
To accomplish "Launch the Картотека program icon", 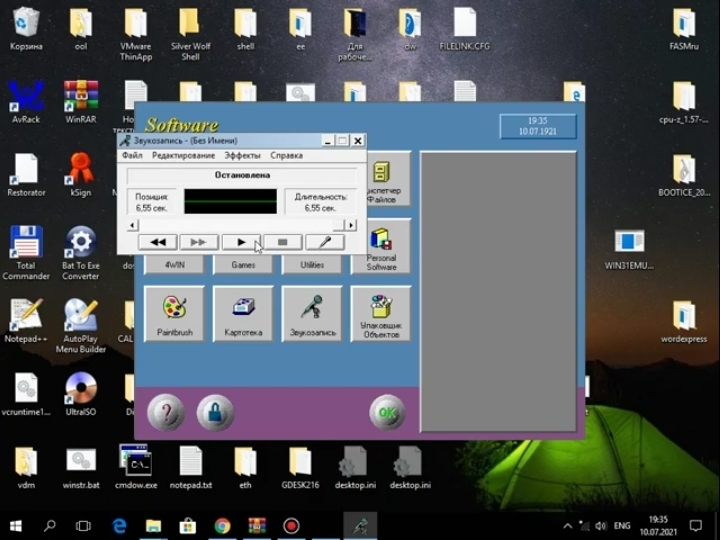I will (x=243, y=313).
